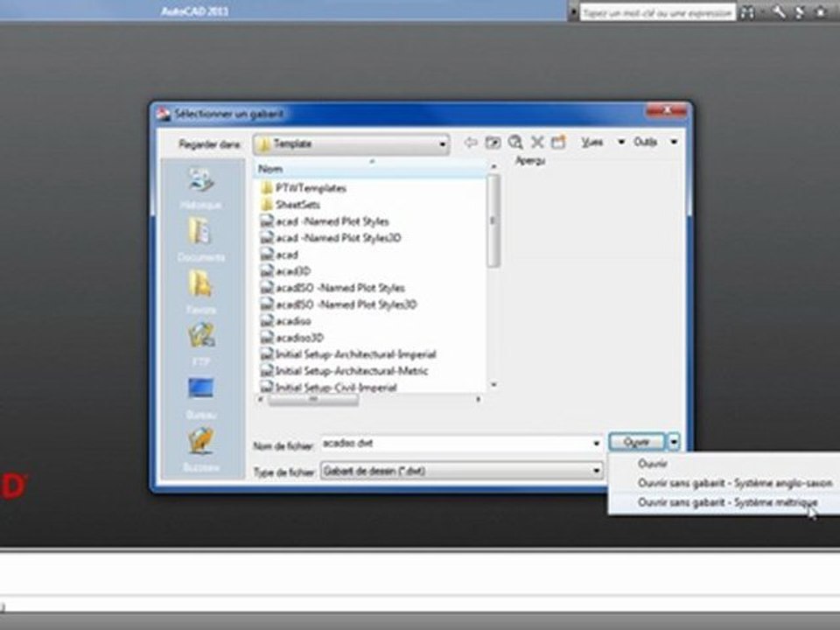The width and height of the screenshot is (840, 630).
Task: Click the file list scroll down arrow
Action: pyautogui.click(x=493, y=385)
